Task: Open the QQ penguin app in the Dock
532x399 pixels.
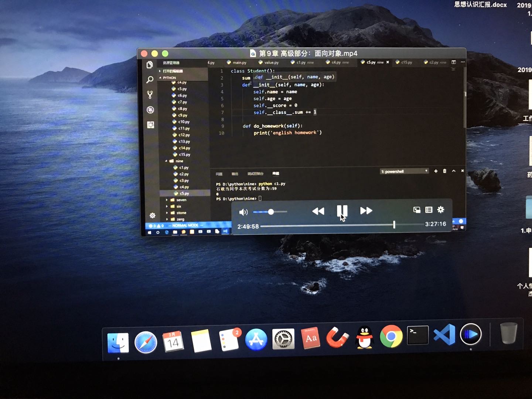Action: [x=365, y=337]
